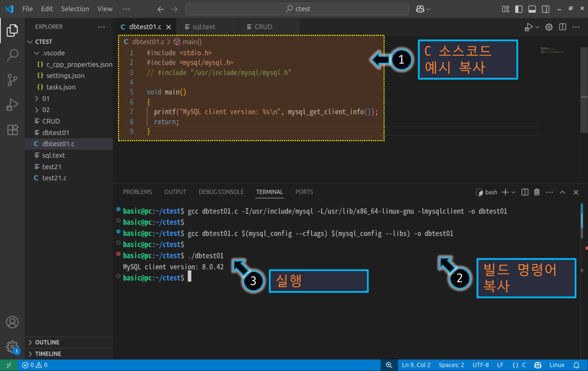This screenshot has width=588, height=371.
Task: Open the Manage gear in the activity bar
Action: click(12, 347)
